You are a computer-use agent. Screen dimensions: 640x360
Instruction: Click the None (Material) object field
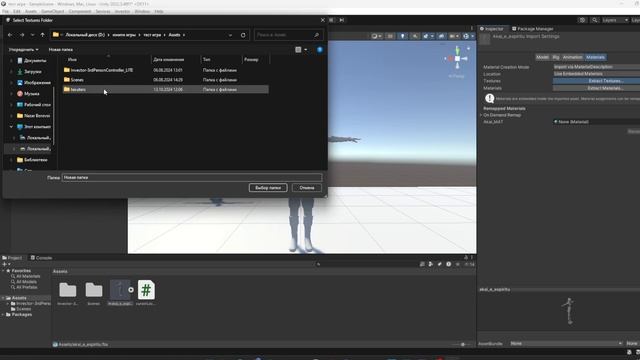[596, 122]
